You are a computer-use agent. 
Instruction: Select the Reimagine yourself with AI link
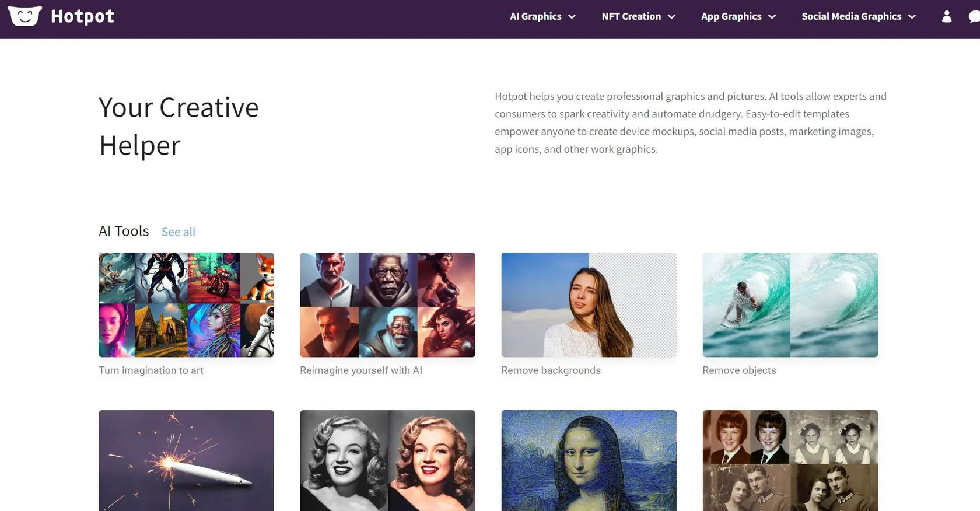coord(360,370)
